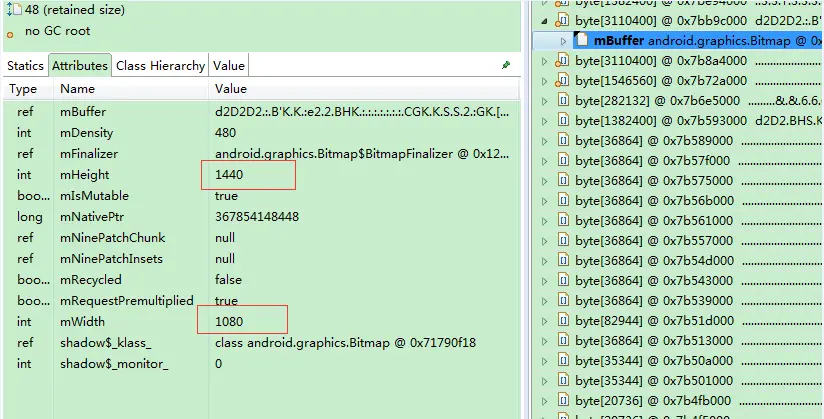
Task: Click the text '48 (retained size)'
Action: click(75, 10)
